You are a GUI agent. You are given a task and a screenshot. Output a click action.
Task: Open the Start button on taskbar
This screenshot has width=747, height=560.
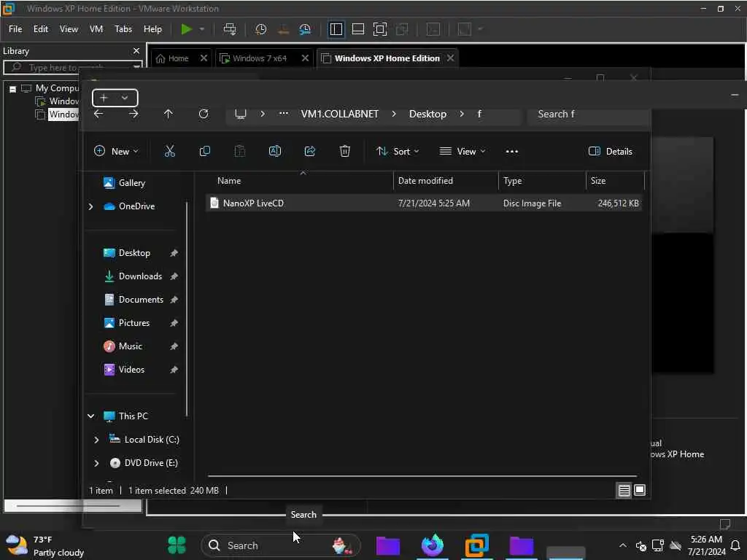177,545
